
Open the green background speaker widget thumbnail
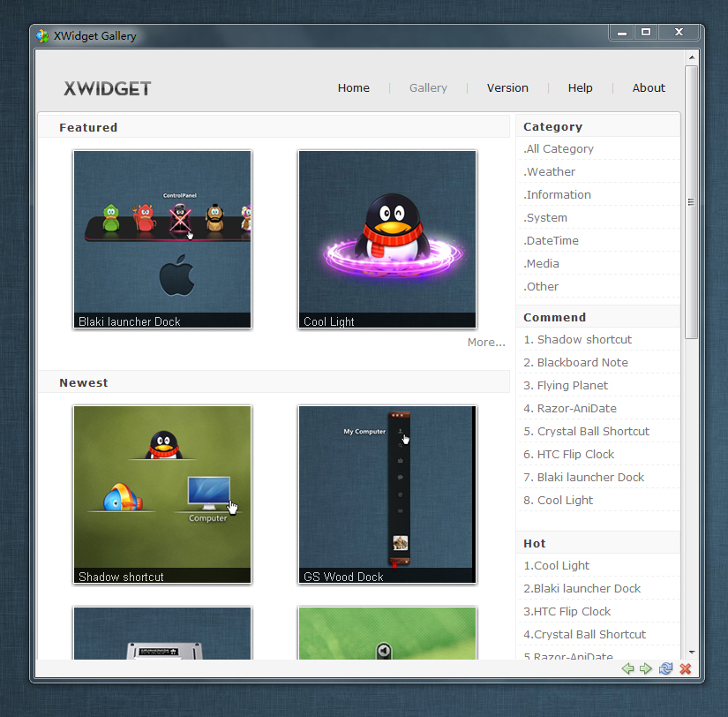(x=387, y=633)
